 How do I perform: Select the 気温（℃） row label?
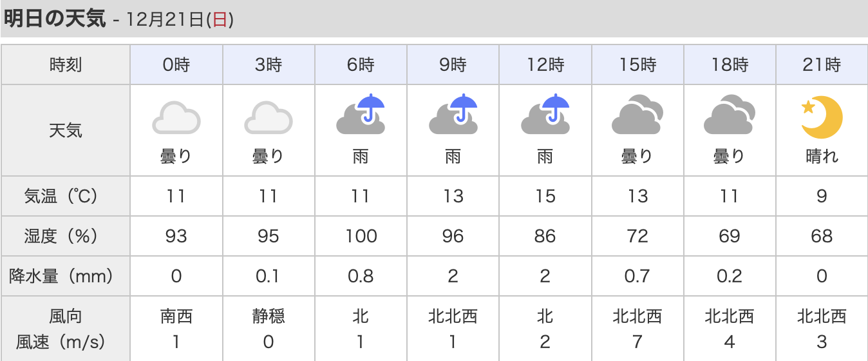point(66,195)
